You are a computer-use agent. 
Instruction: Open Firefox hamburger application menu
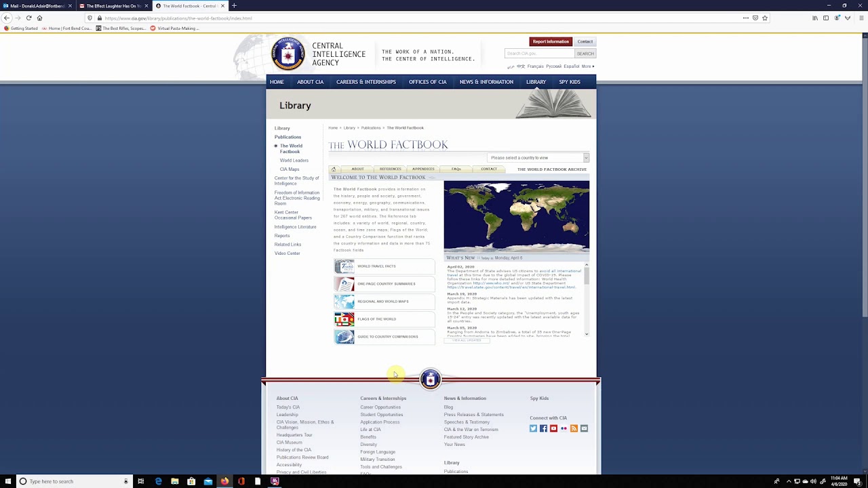click(863, 18)
